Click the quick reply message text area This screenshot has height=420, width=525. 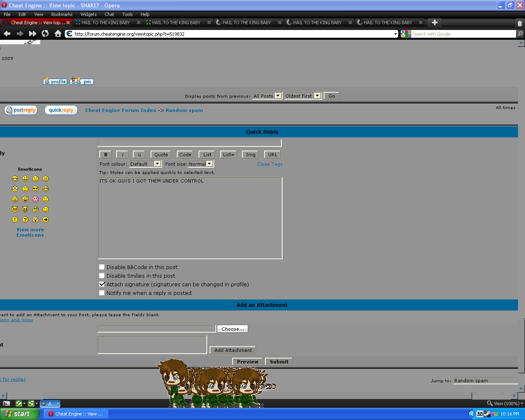(x=190, y=218)
